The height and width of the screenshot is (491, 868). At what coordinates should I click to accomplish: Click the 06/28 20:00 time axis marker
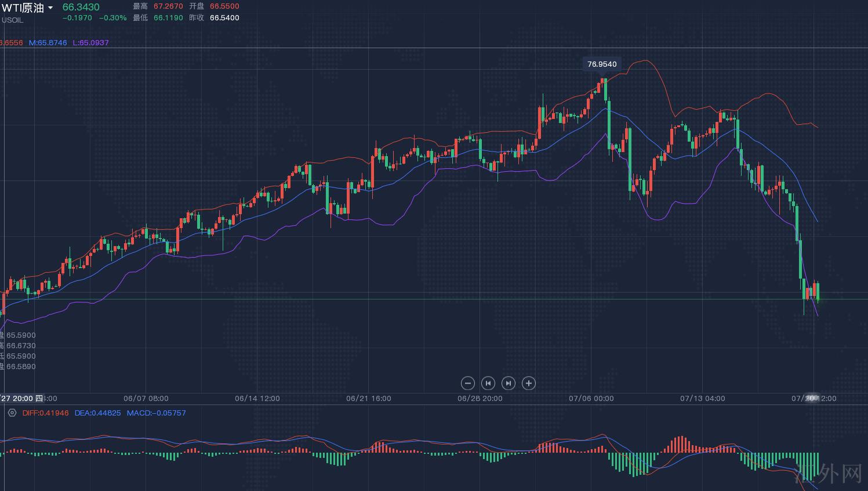click(x=480, y=398)
